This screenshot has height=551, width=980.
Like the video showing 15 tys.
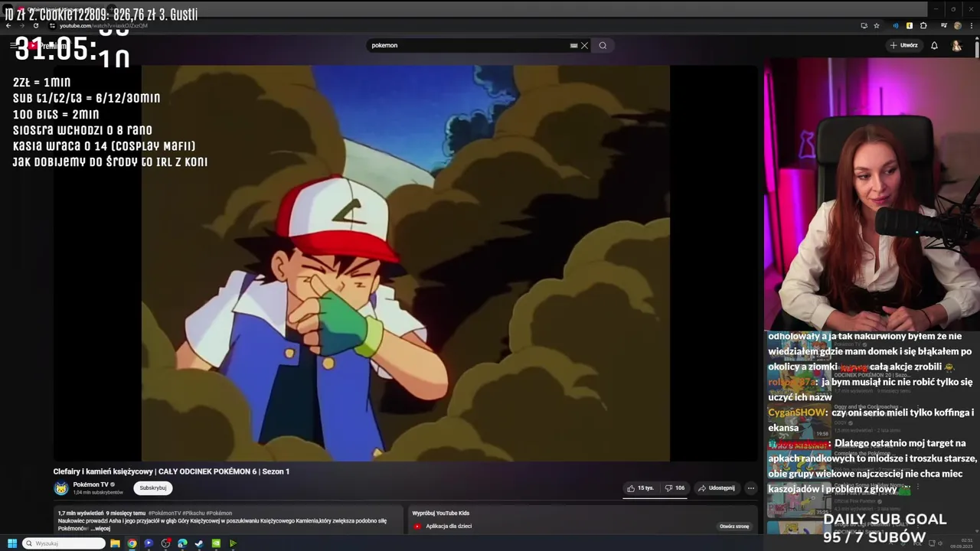pos(640,487)
